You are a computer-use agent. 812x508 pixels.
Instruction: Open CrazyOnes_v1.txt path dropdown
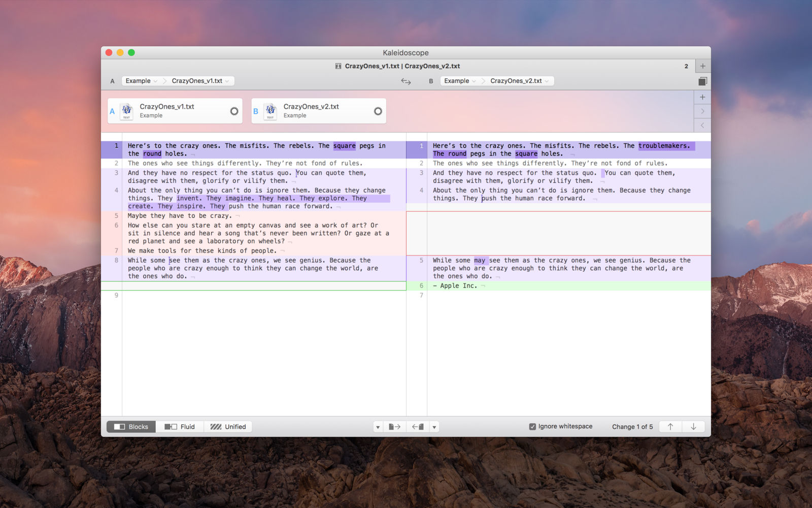pyautogui.click(x=200, y=81)
